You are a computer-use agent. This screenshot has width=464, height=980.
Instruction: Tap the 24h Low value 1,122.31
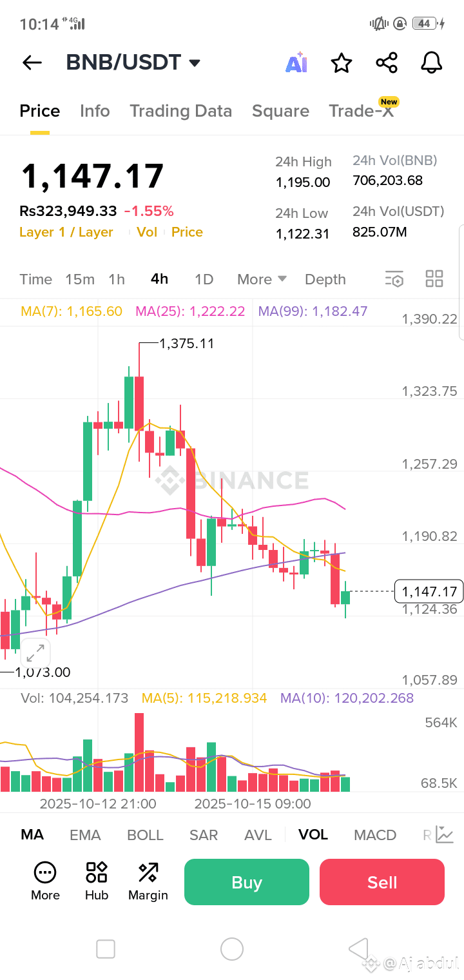[303, 234]
